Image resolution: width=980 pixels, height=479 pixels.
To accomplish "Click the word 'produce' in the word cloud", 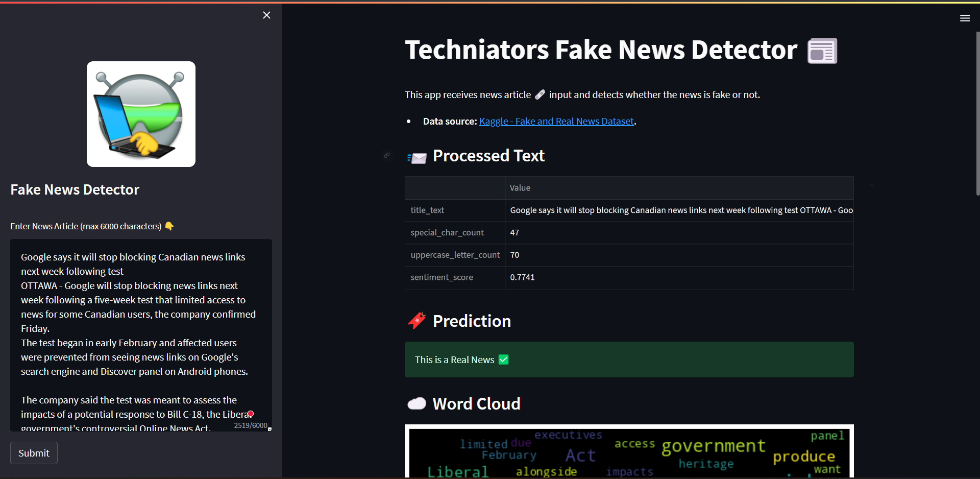I will (804, 457).
